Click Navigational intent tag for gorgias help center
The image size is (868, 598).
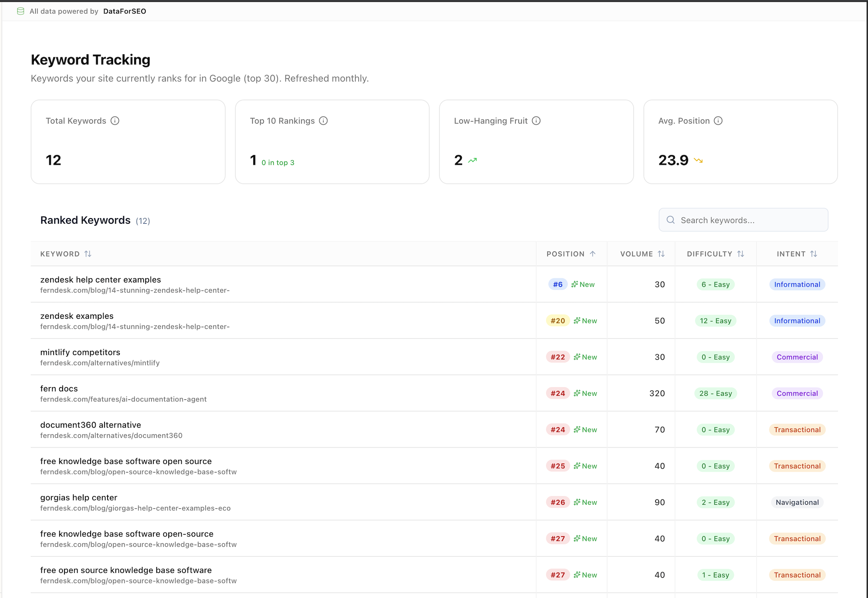pos(797,502)
